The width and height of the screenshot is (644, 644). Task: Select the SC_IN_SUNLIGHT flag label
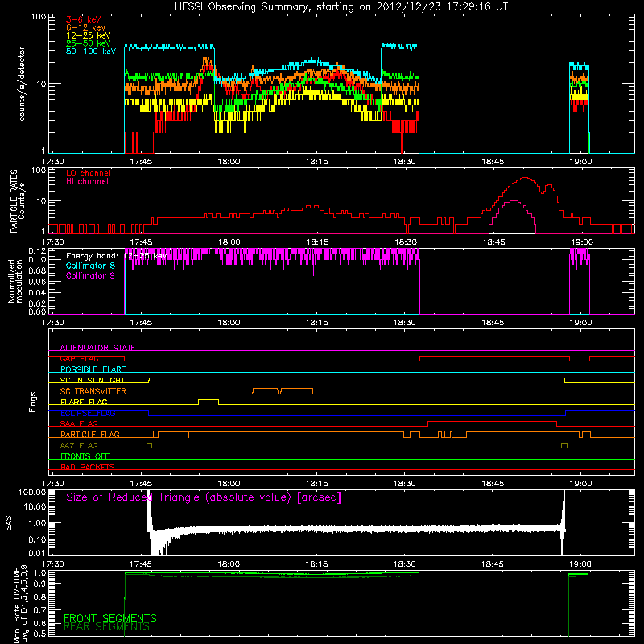click(x=93, y=380)
